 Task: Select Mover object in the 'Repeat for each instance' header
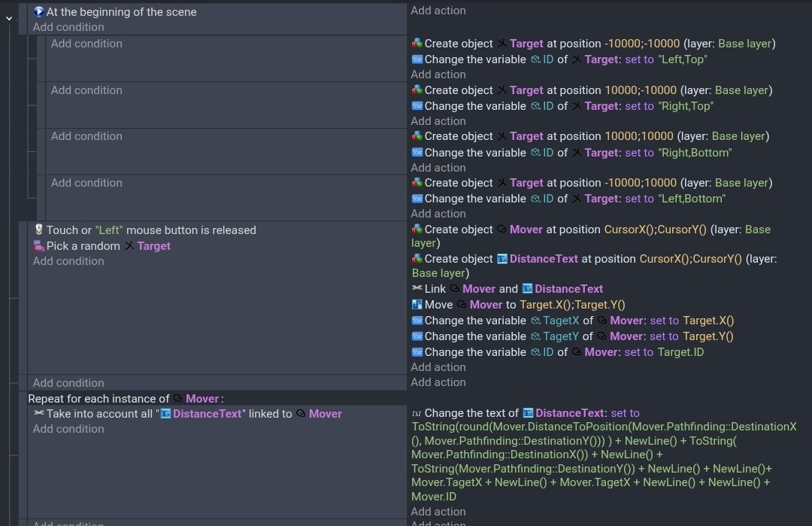point(201,399)
